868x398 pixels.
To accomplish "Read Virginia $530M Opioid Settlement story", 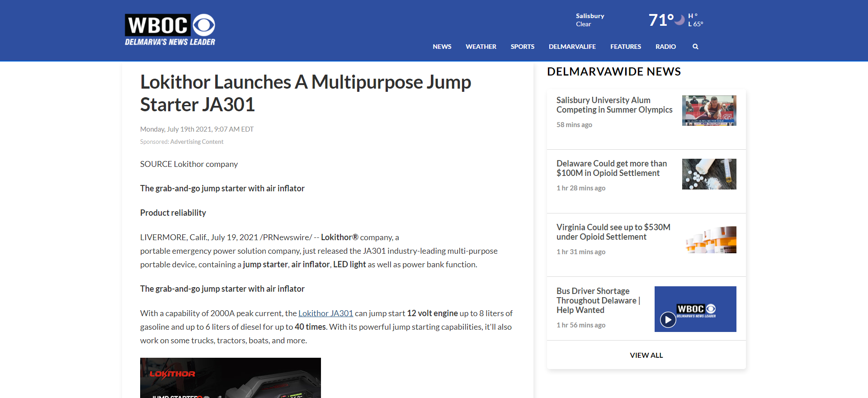I will click(613, 232).
